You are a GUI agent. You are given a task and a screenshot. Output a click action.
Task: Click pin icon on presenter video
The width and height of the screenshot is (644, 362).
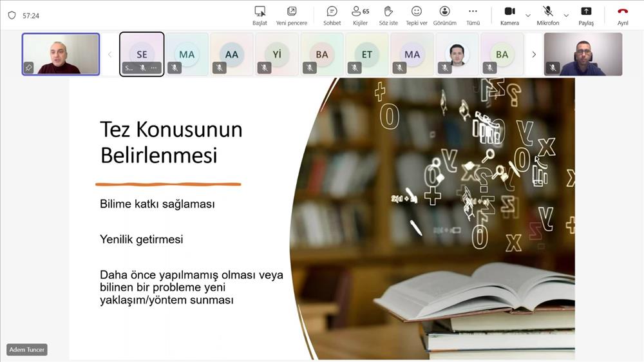pos(28,67)
